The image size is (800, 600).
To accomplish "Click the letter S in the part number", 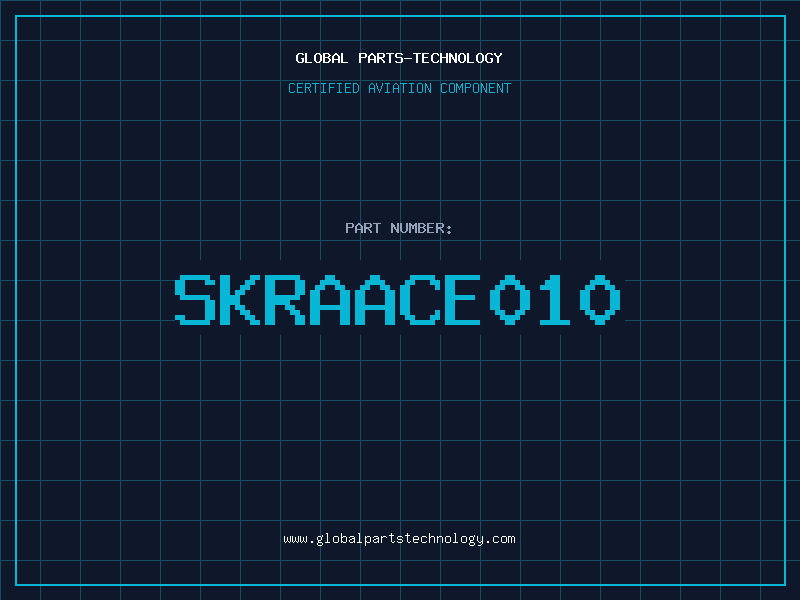I will [x=196, y=300].
